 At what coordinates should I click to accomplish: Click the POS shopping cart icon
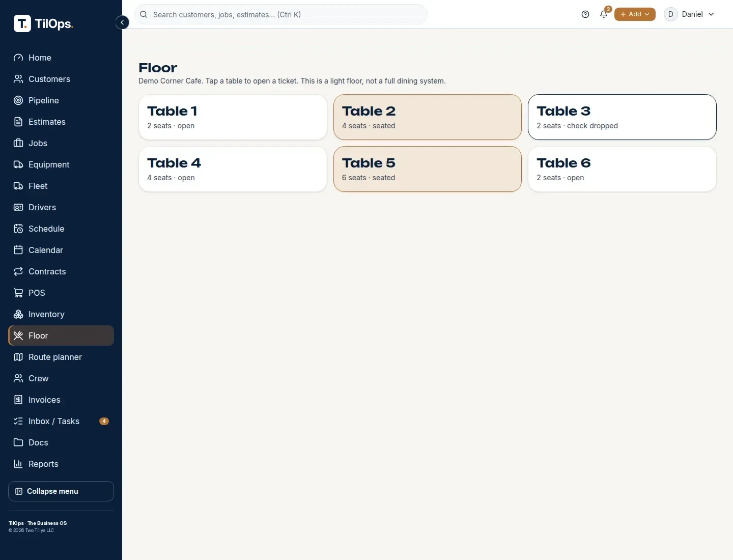tap(18, 293)
